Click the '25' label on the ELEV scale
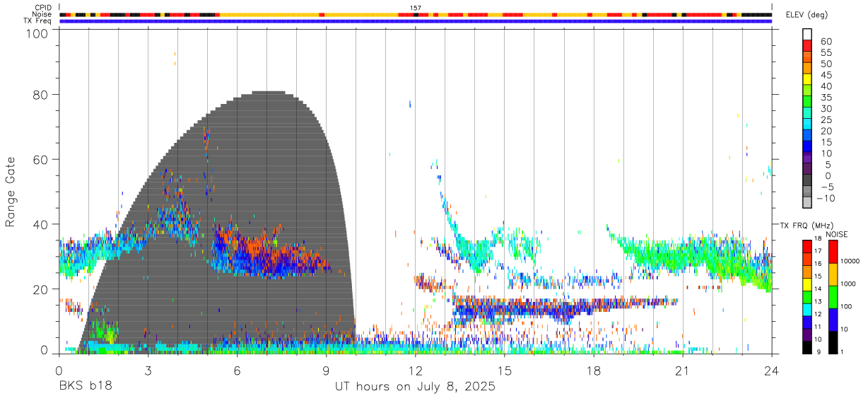The height and width of the screenshot is (401, 868). (825, 120)
